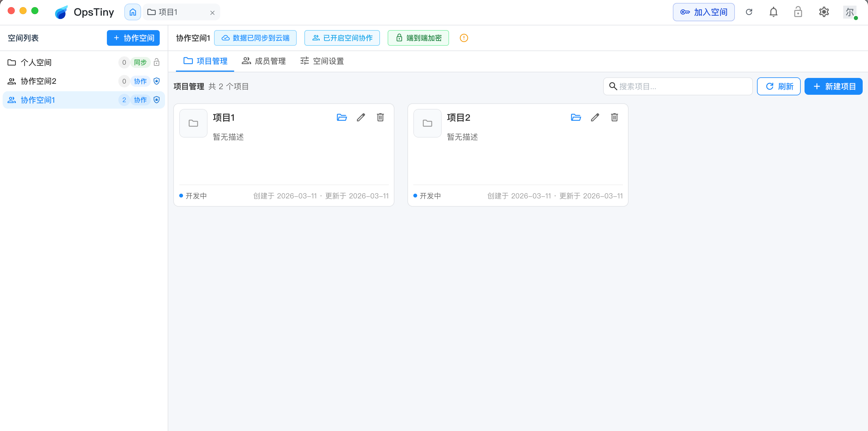Viewport: 868px width, 431px height.
Task: Click the 项目2 card title
Action: pyautogui.click(x=458, y=117)
